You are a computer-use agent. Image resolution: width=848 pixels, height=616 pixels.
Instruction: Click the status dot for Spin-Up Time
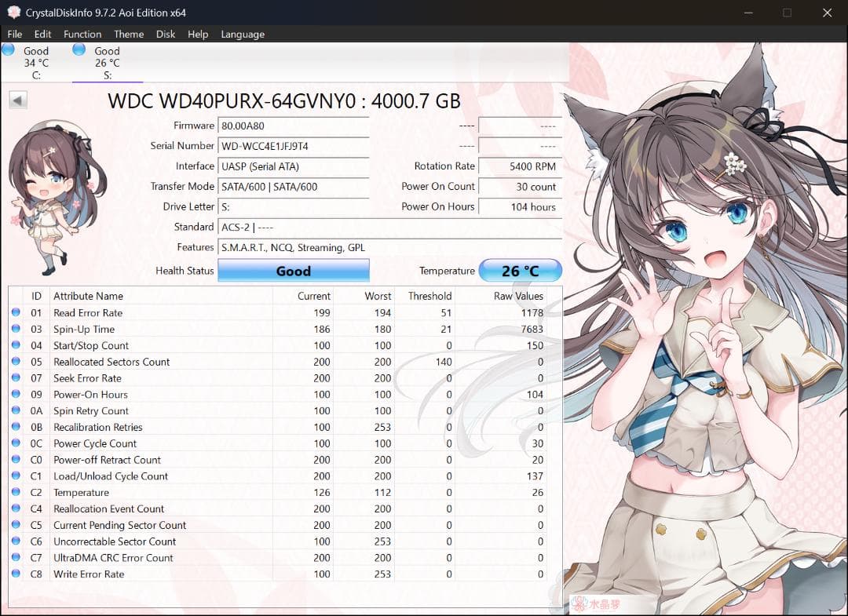(16, 329)
